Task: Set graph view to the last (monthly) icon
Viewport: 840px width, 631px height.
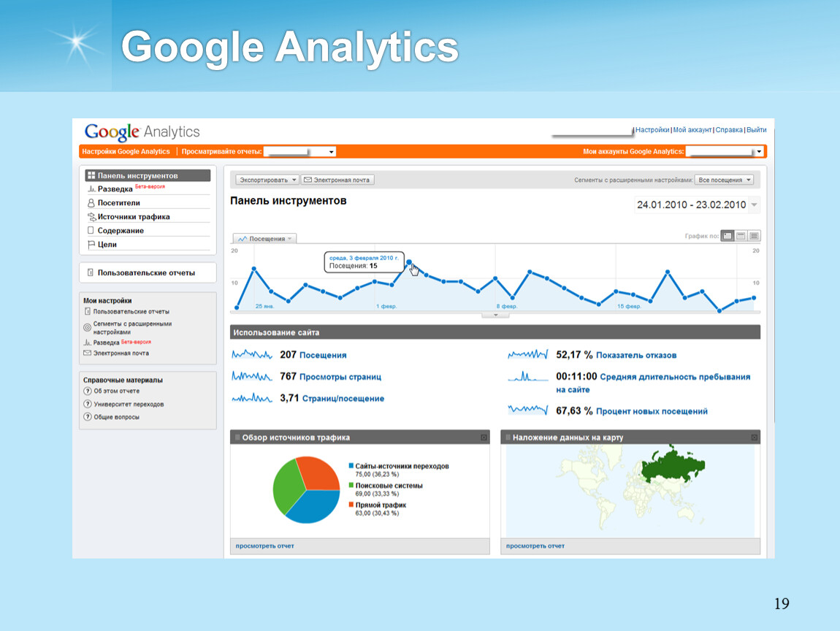Action: (754, 236)
